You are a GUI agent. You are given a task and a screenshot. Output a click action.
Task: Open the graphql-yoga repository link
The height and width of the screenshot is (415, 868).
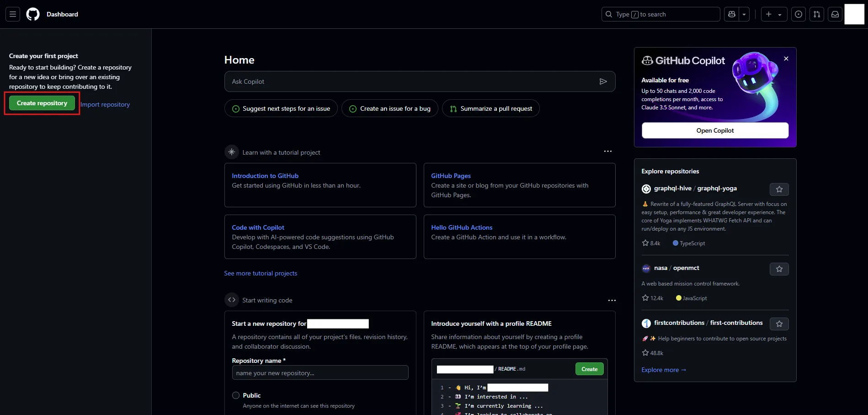(717, 188)
